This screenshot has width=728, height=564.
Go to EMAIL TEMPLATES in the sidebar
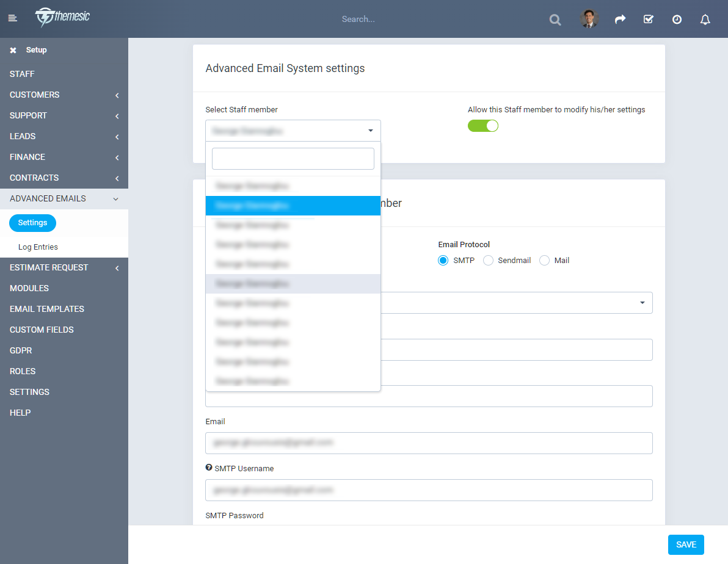[46, 309]
